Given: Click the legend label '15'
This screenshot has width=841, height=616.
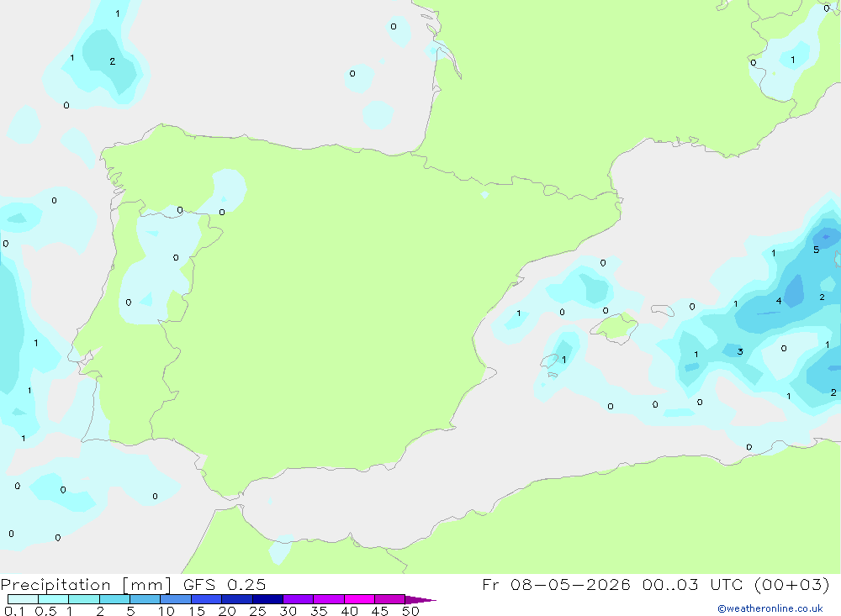Looking at the screenshot, I should (x=197, y=611).
